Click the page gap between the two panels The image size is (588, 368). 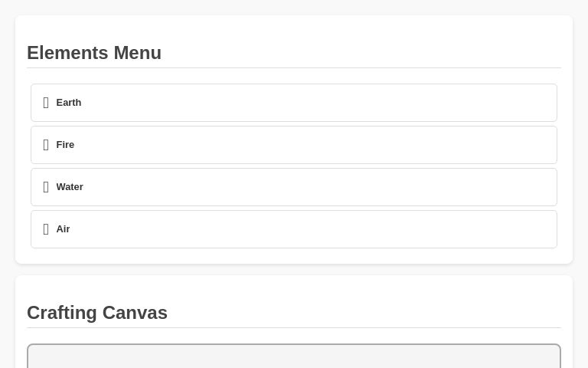tap(294, 269)
